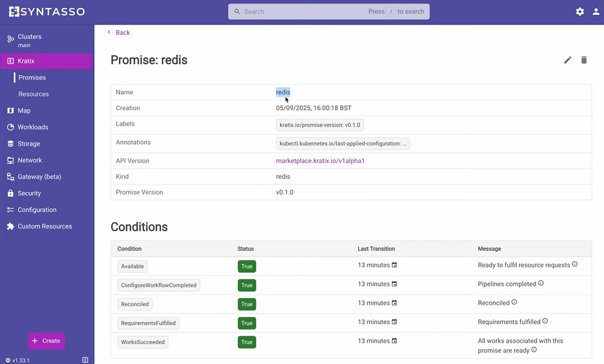The image size is (604, 364).
Task: Click the WorksSucceeded condition chip
Action: point(143,342)
